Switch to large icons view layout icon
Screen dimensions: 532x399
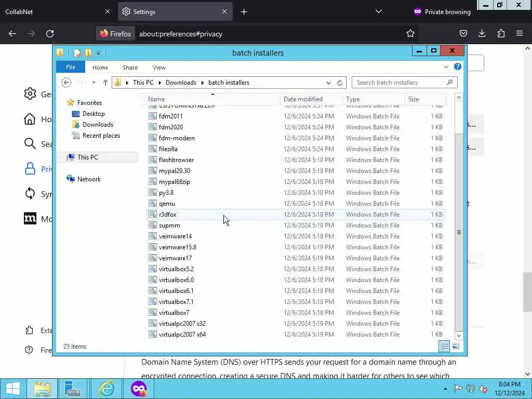pyautogui.click(x=456, y=346)
